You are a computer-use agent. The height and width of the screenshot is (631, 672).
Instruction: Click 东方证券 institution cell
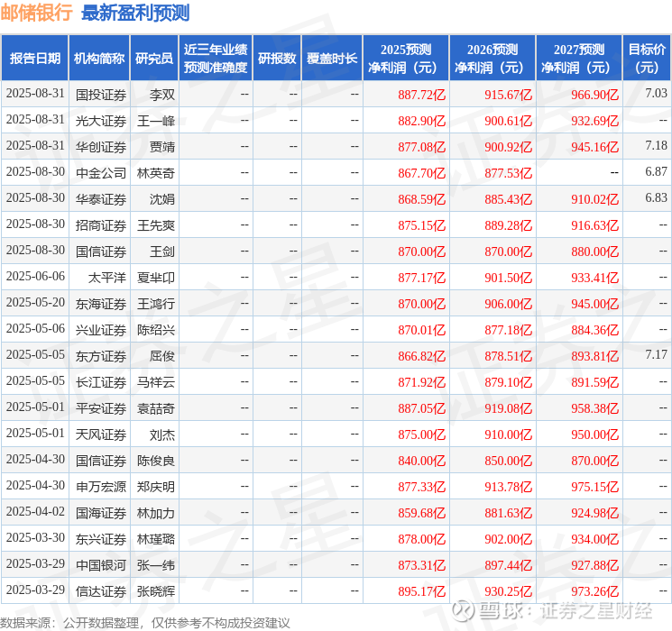[101, 356]
